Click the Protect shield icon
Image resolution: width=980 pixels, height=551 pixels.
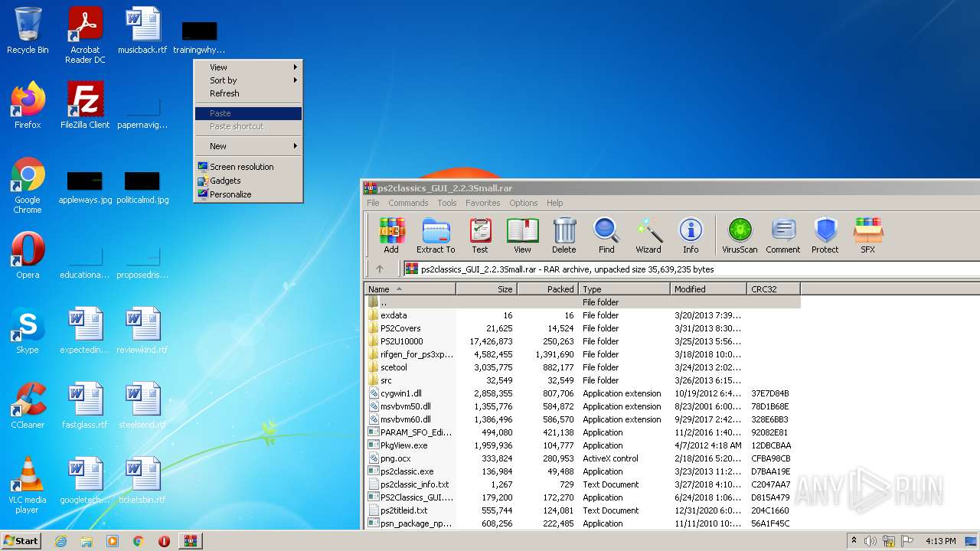click(825, 236)
